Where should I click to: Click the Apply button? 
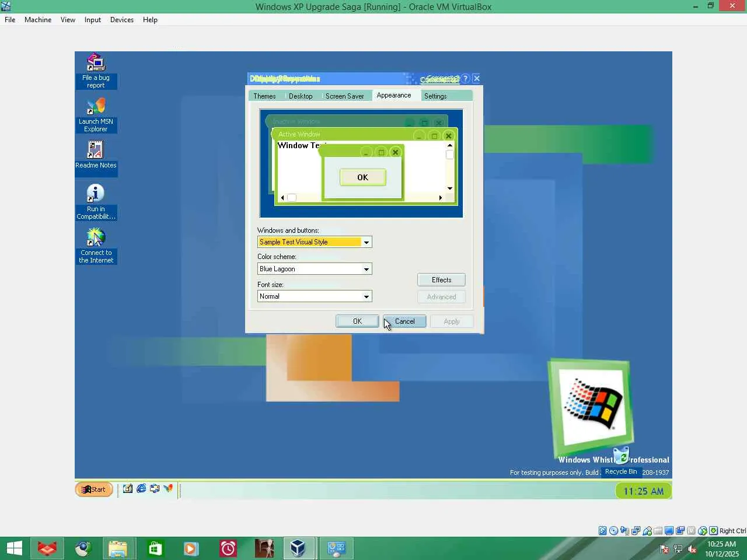click(452, 321)
